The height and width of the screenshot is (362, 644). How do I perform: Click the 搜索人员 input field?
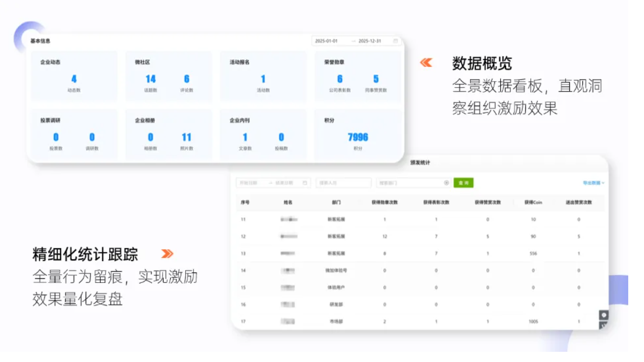(343, 183)
